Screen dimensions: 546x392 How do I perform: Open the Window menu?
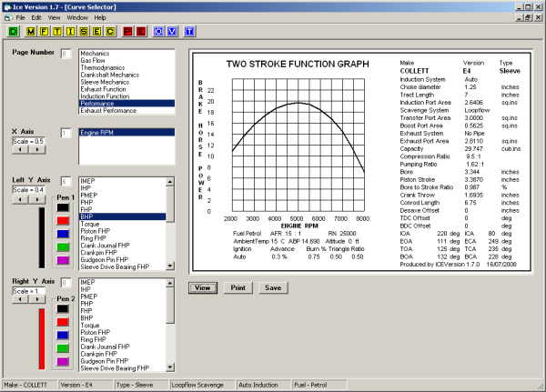tap(77, 17)
